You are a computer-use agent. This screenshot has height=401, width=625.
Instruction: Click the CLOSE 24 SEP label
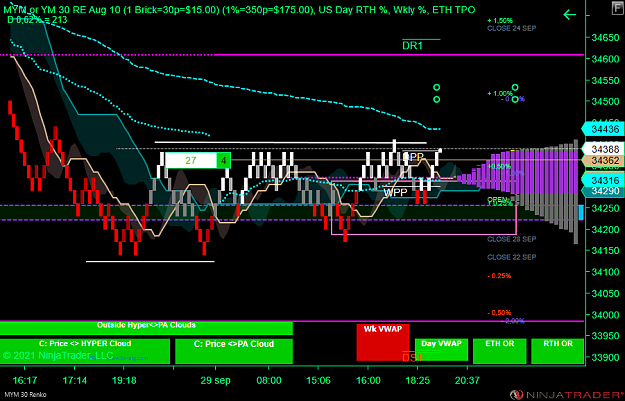point(511,28)
